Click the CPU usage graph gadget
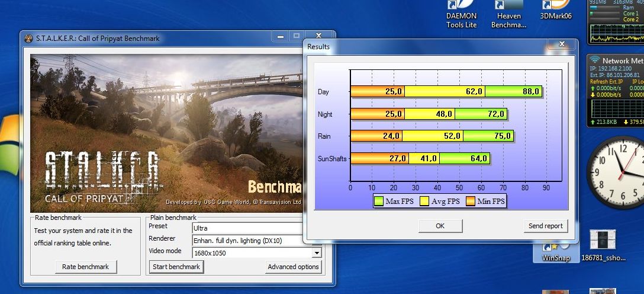 [616, 22]
